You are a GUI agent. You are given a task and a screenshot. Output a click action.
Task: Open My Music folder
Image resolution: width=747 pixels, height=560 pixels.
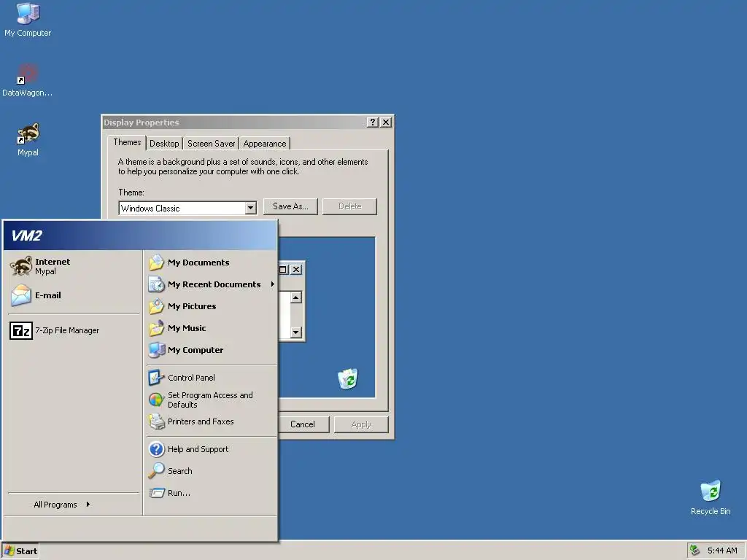click(212, 328)
